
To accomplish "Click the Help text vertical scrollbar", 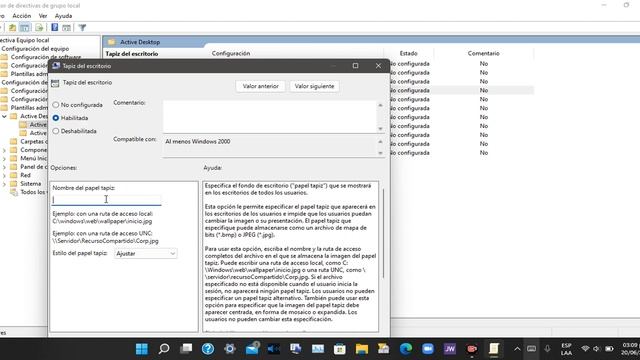I will click(x=383, y=234).
